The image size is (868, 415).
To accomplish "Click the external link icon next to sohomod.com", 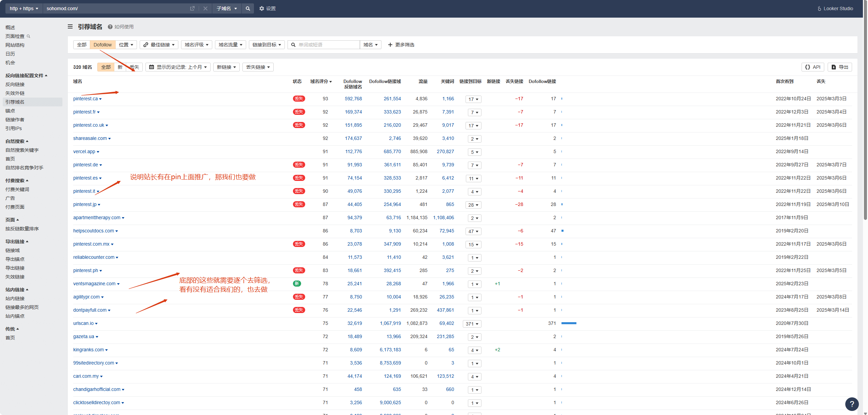I will [x=192, y=8].
